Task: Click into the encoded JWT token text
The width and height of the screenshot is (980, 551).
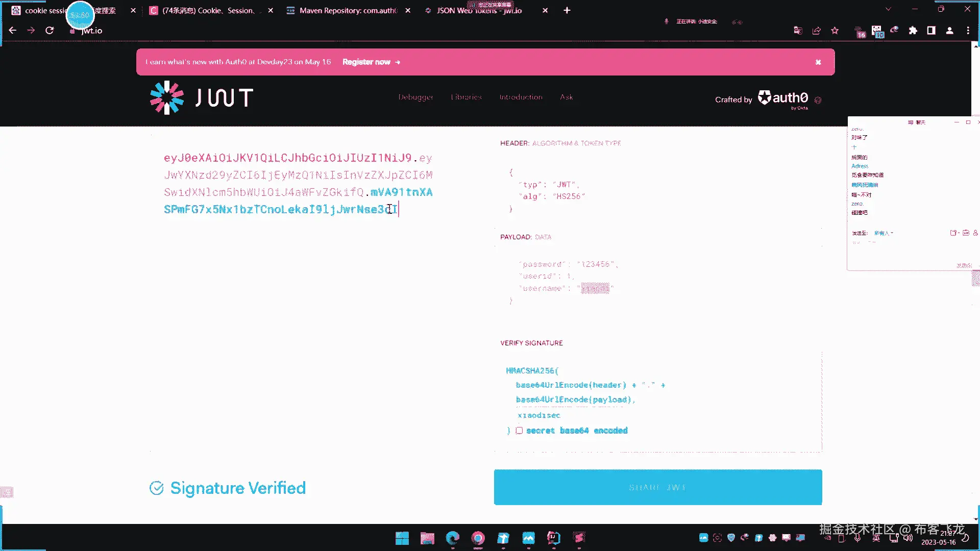Action: coord(298,184)
